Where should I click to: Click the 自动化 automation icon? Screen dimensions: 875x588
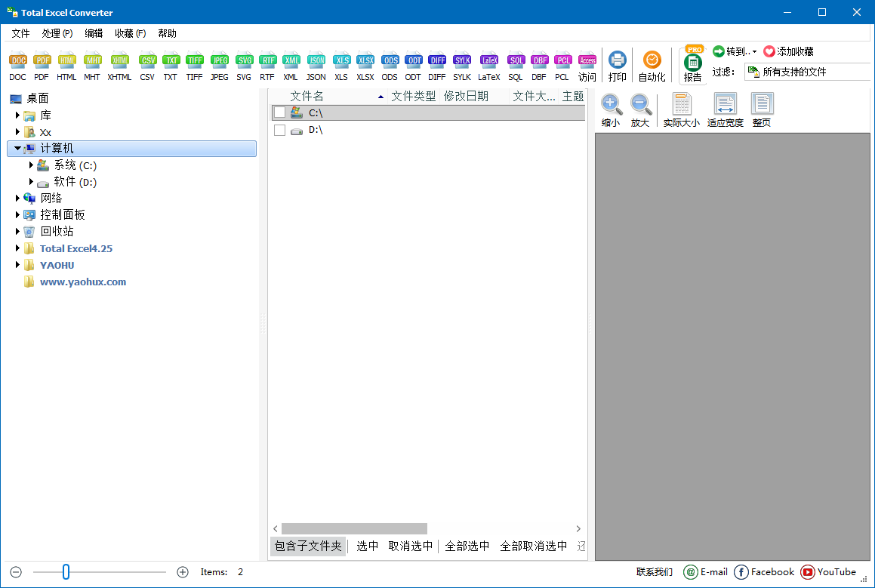652,61
